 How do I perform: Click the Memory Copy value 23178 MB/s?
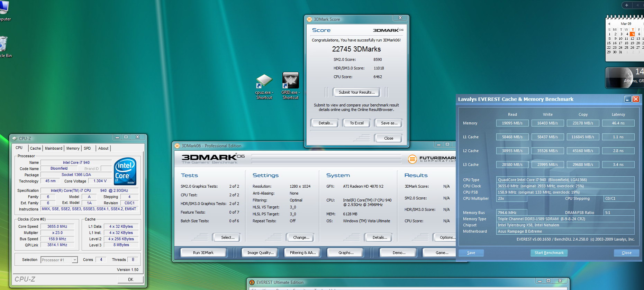(583, 123)
